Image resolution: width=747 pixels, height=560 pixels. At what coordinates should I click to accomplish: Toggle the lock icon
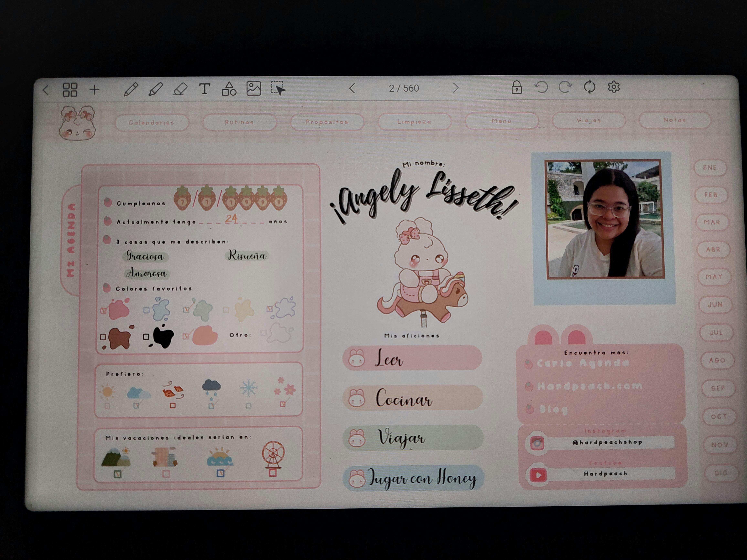coord(516,87)
